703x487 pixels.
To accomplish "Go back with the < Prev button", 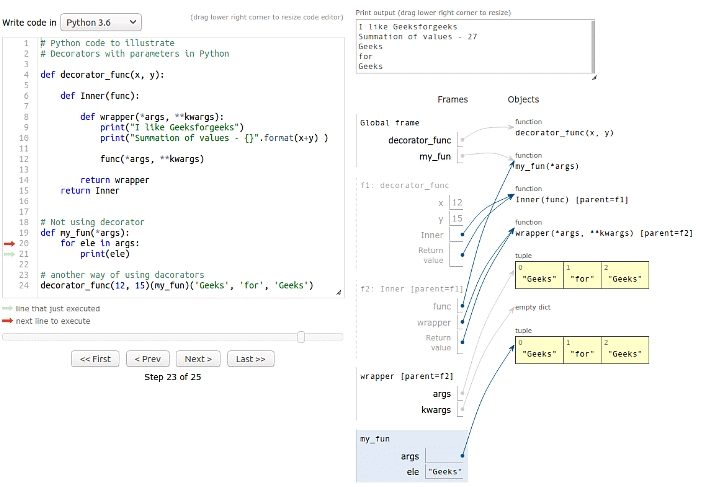I will pyautogui.click(x=148, y=359).
